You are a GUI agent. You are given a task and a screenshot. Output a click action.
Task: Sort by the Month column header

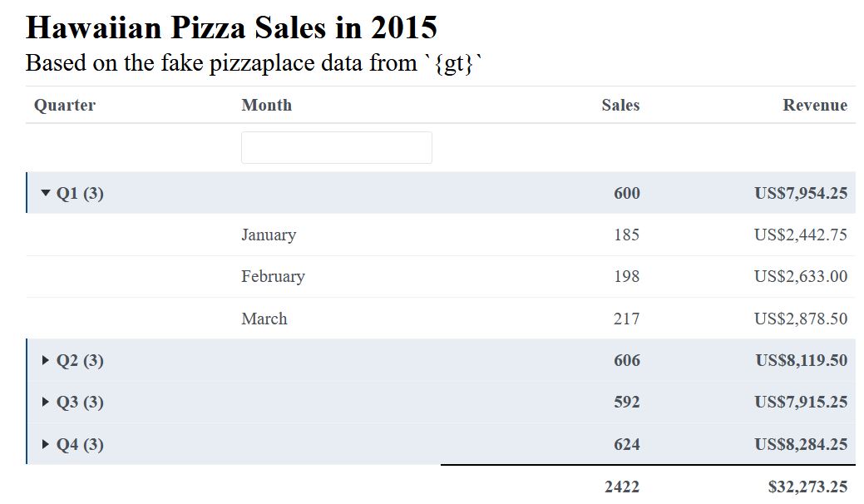266,105
